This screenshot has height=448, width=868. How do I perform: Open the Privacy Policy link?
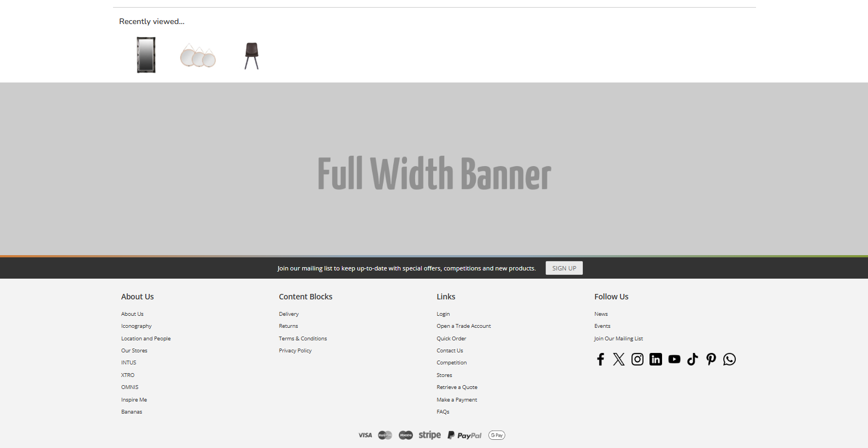coord(295,351)
